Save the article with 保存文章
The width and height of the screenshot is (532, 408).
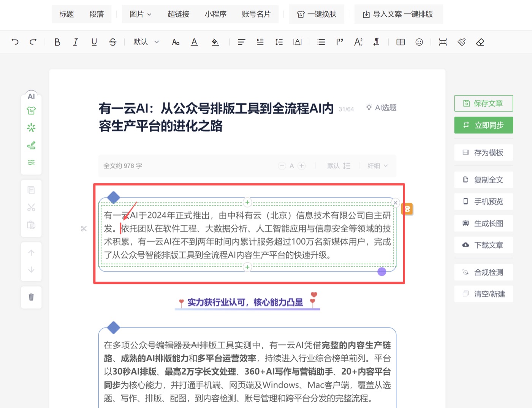click(483, 103)
